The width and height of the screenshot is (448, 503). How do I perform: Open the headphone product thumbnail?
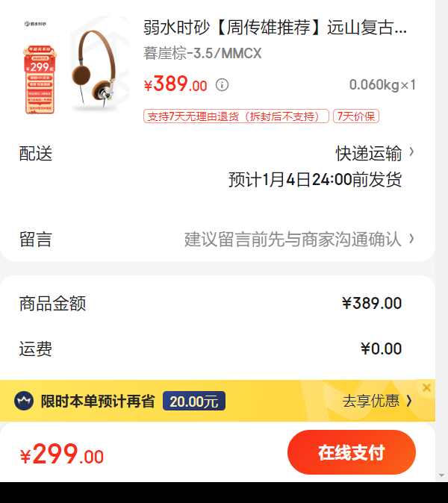[x=75, y=68]
